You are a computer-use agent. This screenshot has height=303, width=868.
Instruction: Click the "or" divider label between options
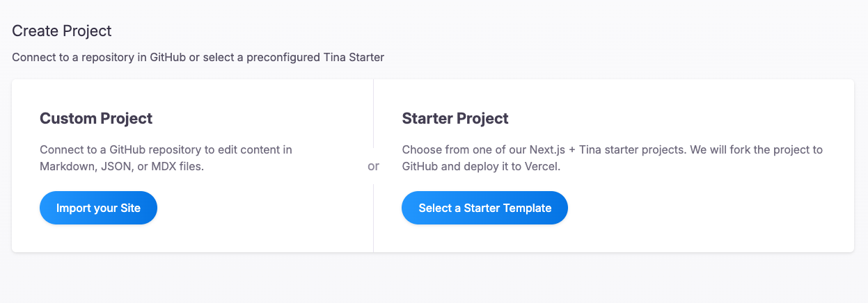374,166
